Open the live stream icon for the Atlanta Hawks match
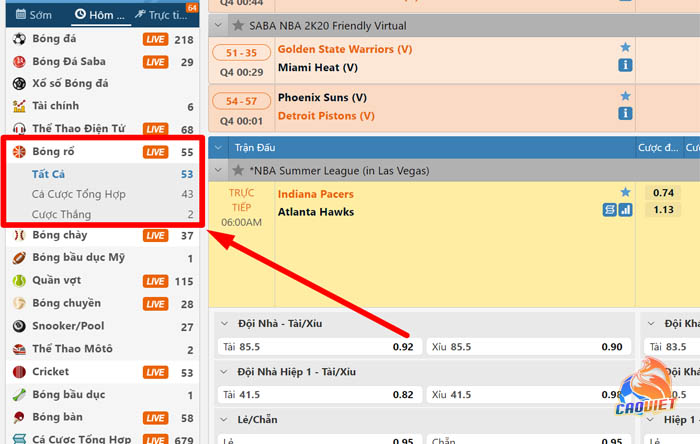Screen dimensions: 700x444 pyautogui.click(x=609, y=210)
